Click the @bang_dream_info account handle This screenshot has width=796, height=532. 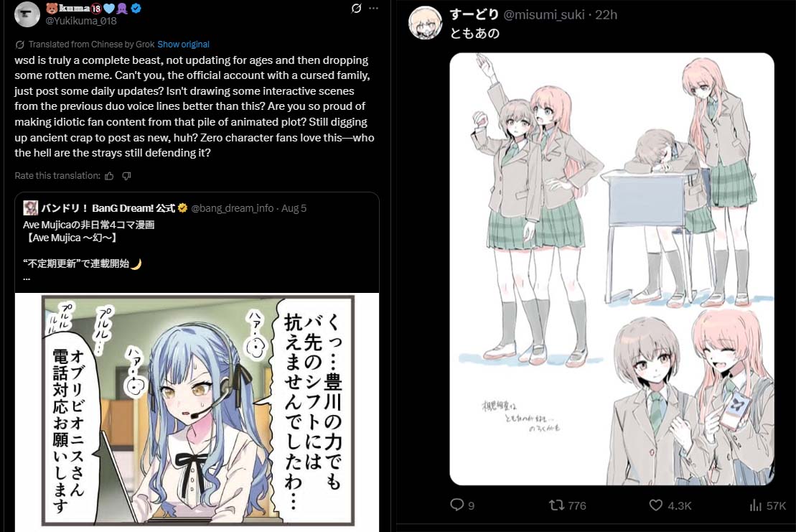coord(233,208)
